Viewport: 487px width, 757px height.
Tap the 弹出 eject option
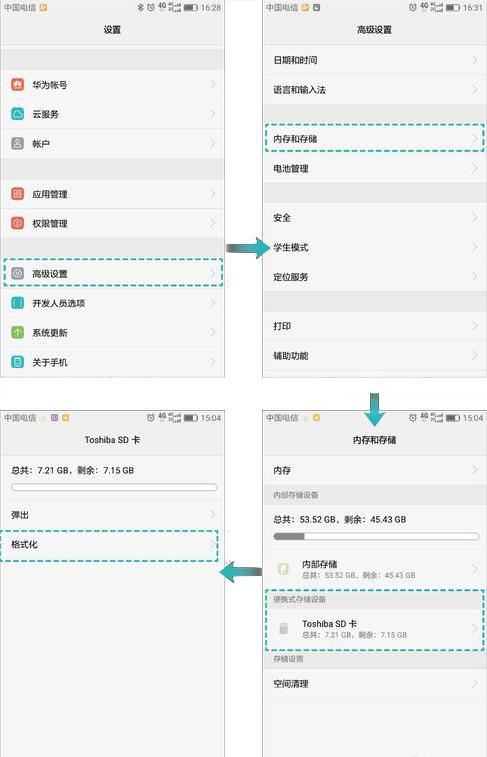[112, 515]
